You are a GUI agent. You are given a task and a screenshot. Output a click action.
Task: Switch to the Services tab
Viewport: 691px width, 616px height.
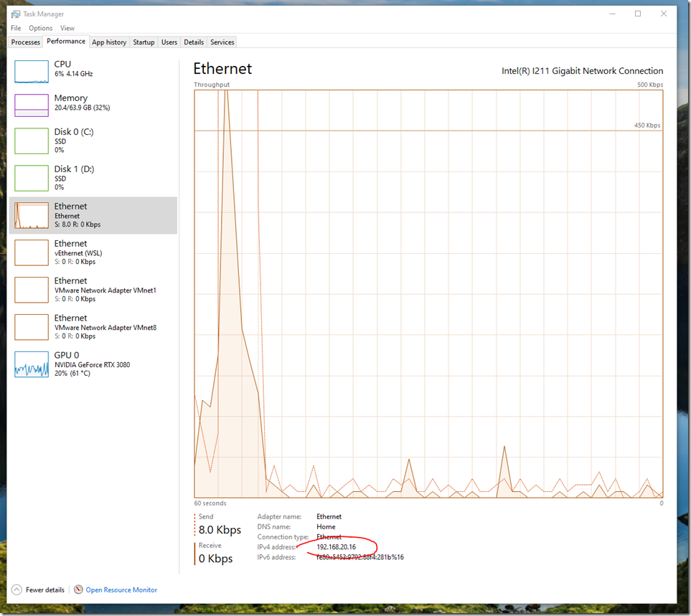[x=222, y=42]
